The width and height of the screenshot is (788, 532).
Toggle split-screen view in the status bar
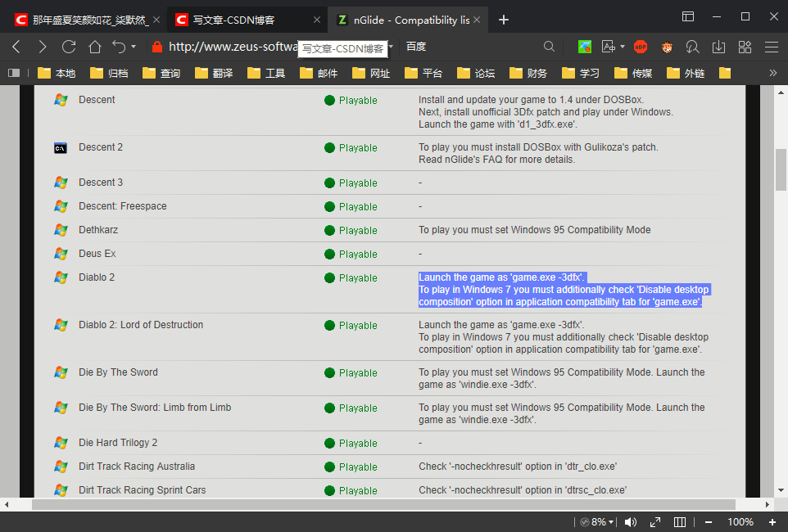point(679,522)
